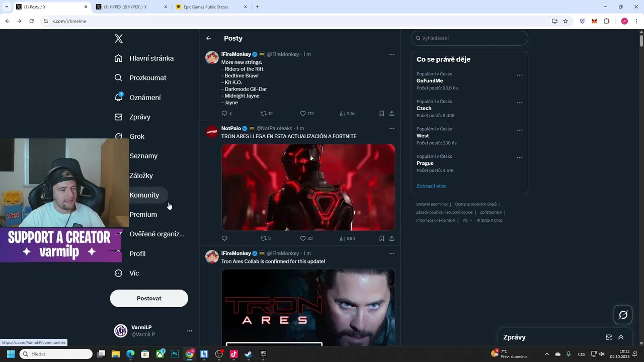This screenshot has width=644, height=362.
Task: Bookmark the NotPalo Tron Ares post
Action: (382, 238)
